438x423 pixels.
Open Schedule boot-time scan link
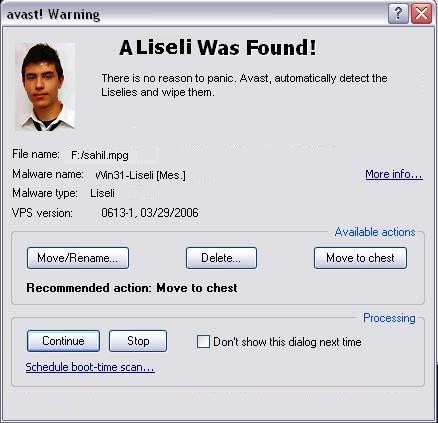(90, 367)
